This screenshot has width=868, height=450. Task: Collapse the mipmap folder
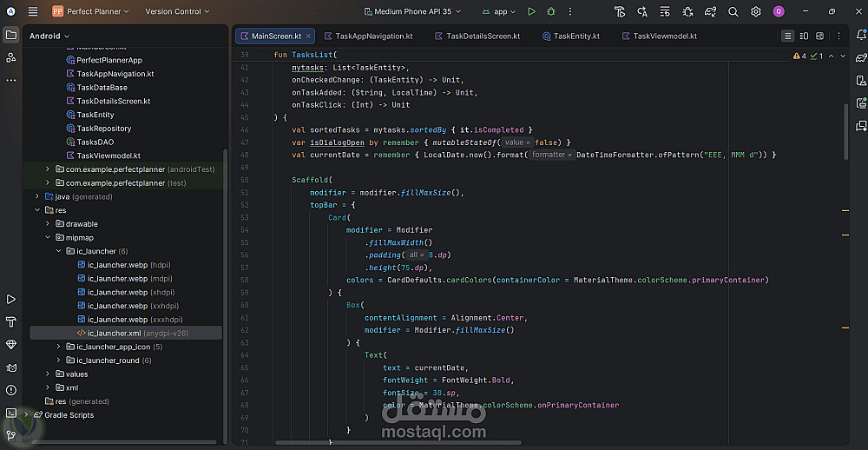pos(48,237)
